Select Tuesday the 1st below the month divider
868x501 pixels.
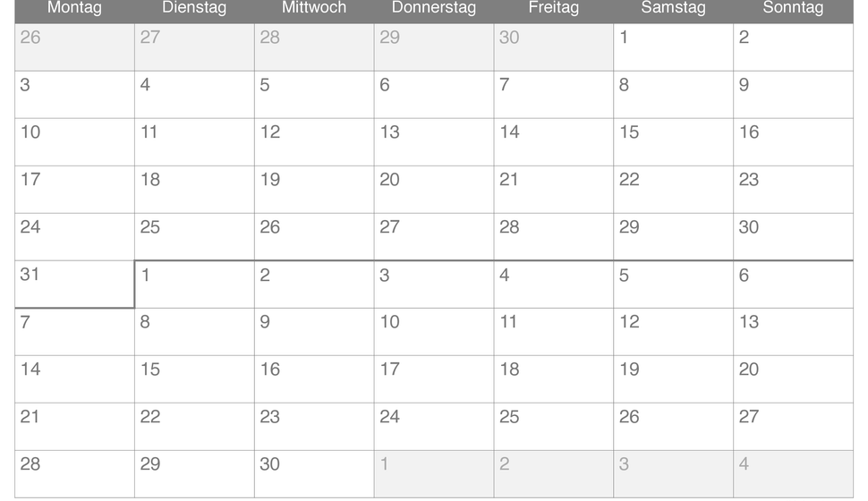click(194, 284)
